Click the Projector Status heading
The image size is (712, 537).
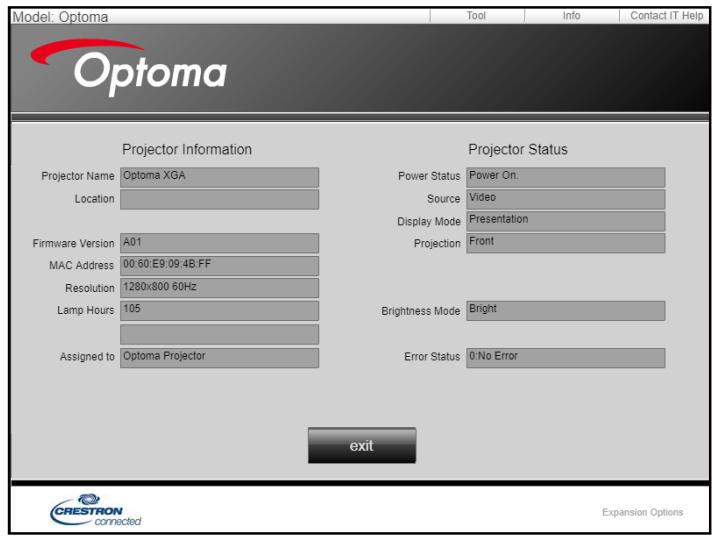(518, 149)
